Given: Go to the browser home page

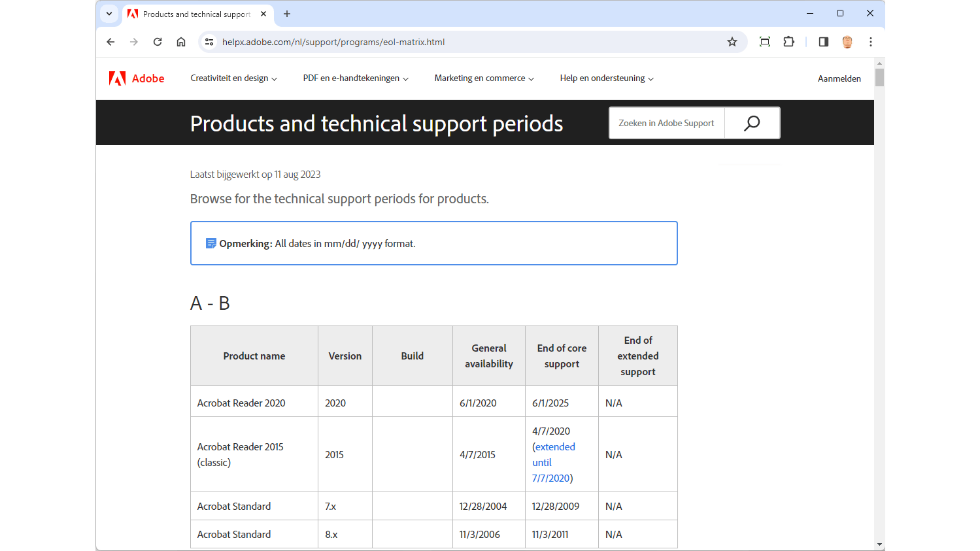Looking at the screenshot, I should [181, 42].
